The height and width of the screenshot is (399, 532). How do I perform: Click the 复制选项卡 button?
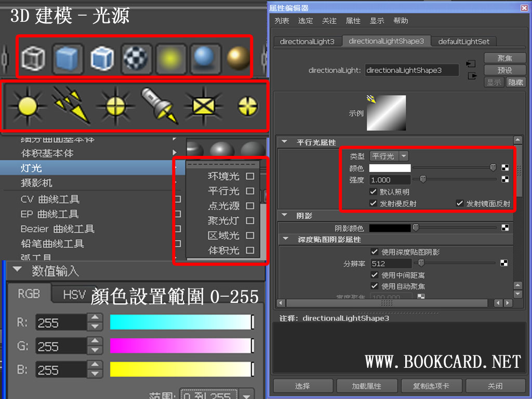(x=431, y=385)
